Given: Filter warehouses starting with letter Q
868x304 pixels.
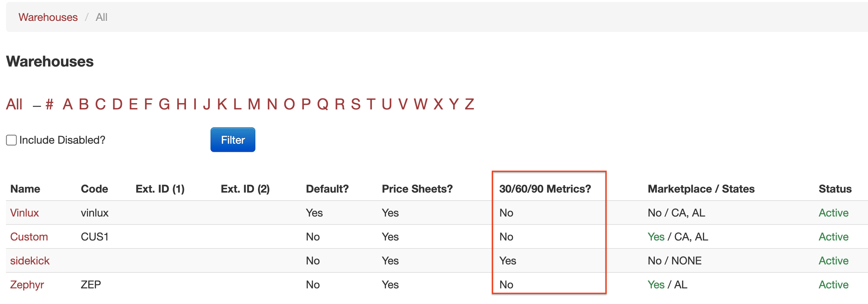Looking at the screenshot, I should tap(323, 104).
